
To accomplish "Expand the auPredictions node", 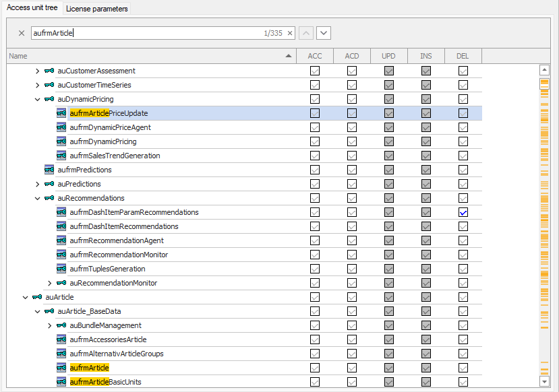I will tap(37, 184).
